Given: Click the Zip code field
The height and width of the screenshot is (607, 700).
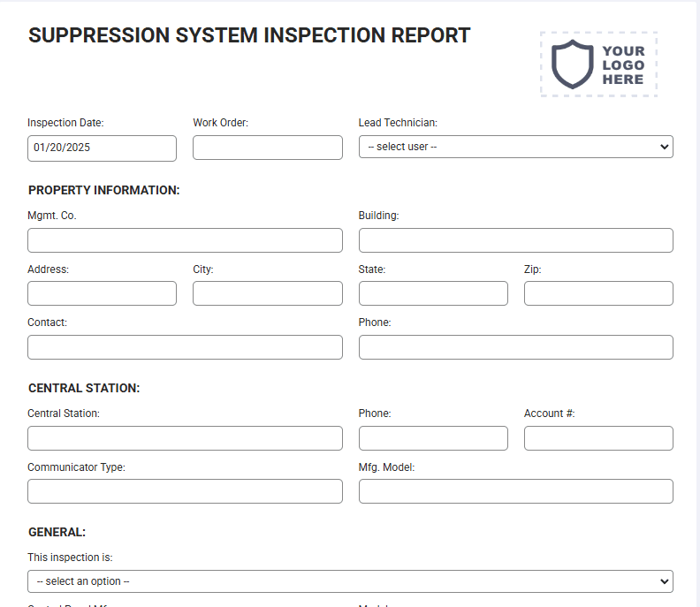Looking at the screenshot, I should [x=598, y=293].
